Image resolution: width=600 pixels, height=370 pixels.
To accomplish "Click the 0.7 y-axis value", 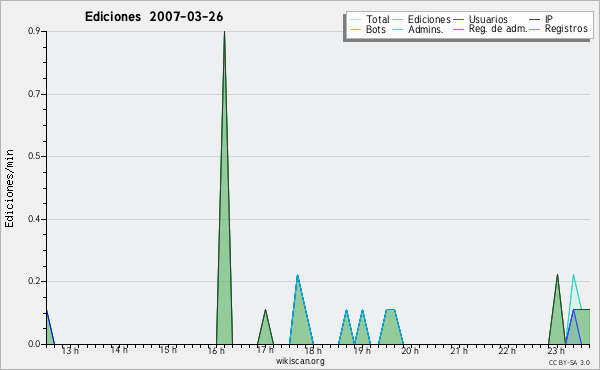I will (x=34, y=94).
